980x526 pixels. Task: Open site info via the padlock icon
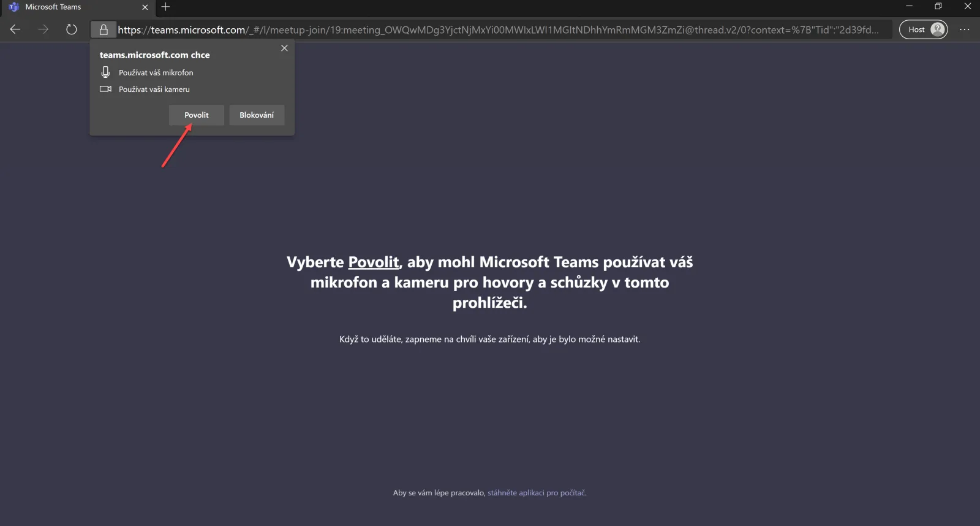tap(104, 29)
